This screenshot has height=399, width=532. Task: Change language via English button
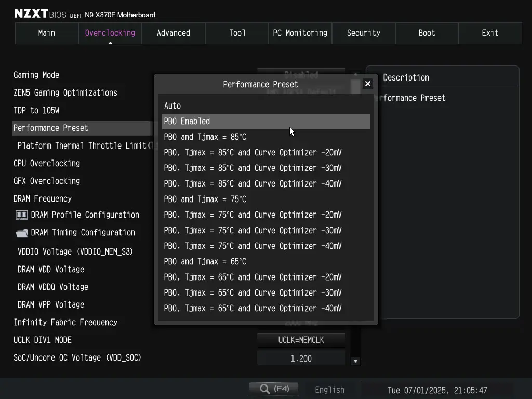click(x=329, y=390)
